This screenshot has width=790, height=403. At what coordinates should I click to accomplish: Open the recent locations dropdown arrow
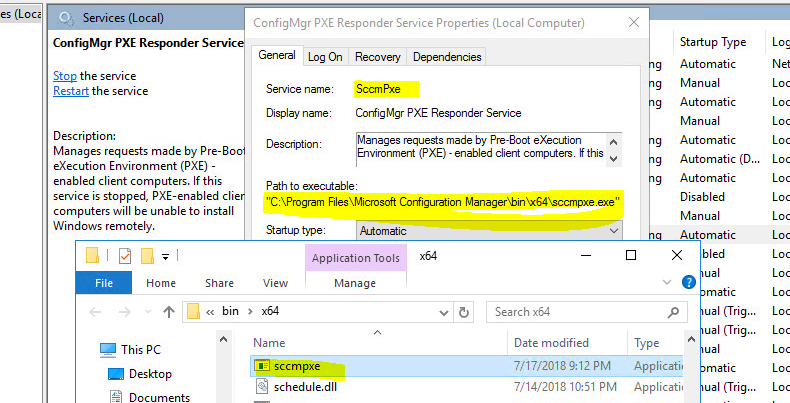[148, 312]
